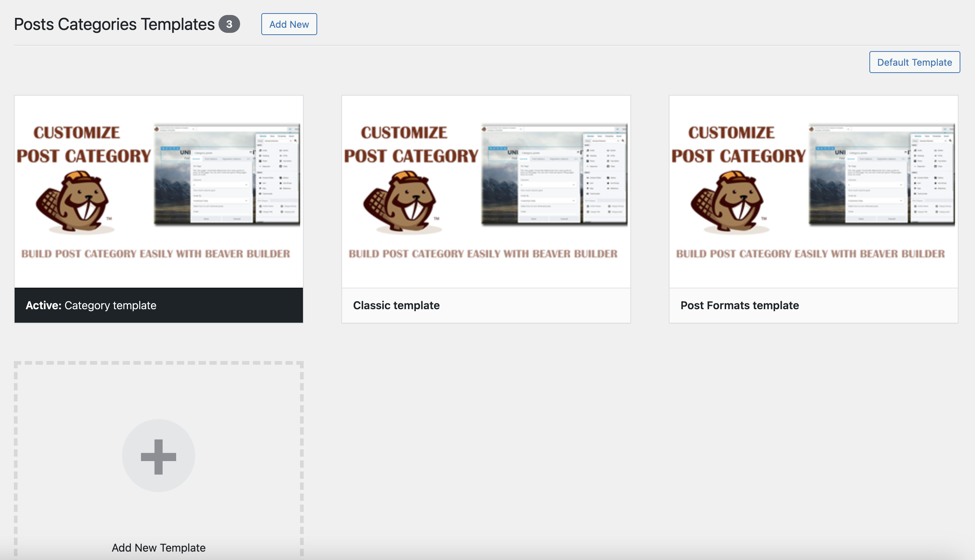This screenshot has width=975, height=560.
Task: Click the beaver mascot in Post Formats template
Action: coord(729,202)
